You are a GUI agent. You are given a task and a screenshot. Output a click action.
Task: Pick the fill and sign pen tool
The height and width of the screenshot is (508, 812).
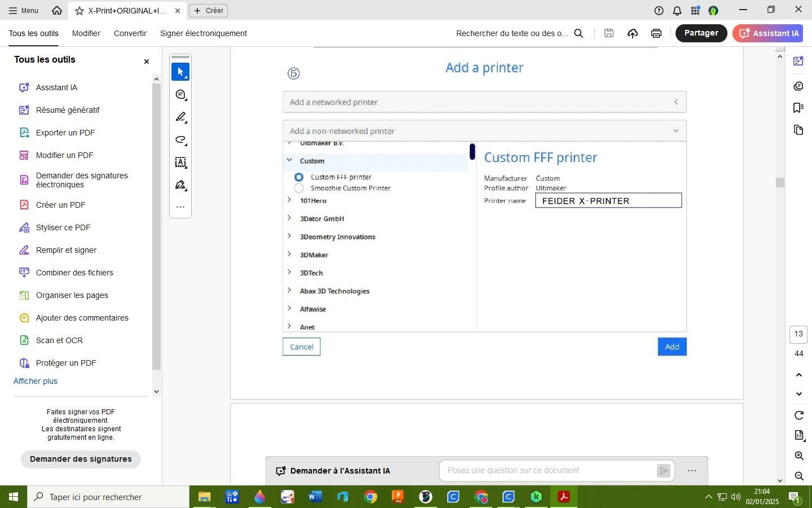180,185
